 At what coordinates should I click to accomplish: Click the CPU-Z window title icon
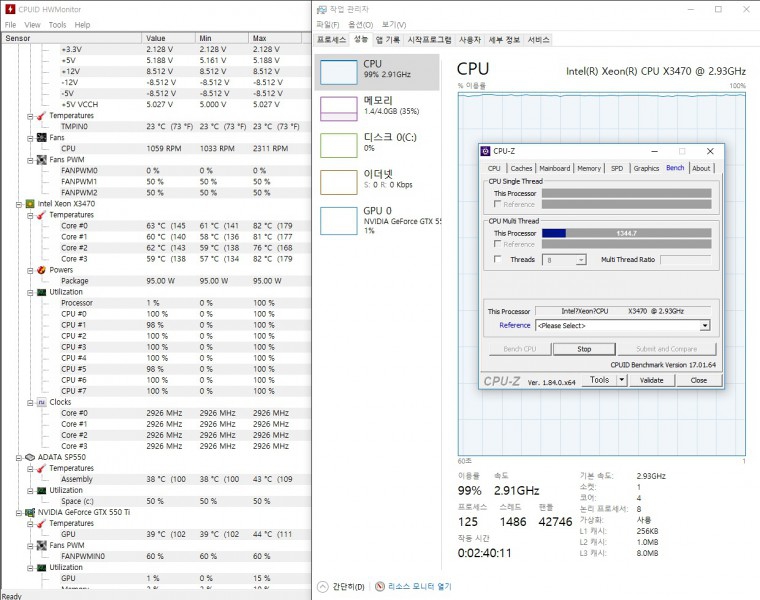coord(486,151)
